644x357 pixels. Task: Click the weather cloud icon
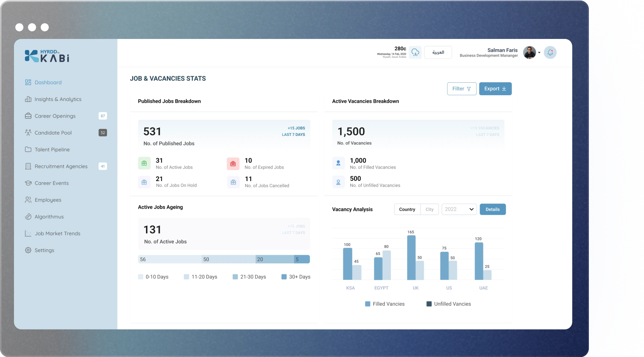point(415,53)
